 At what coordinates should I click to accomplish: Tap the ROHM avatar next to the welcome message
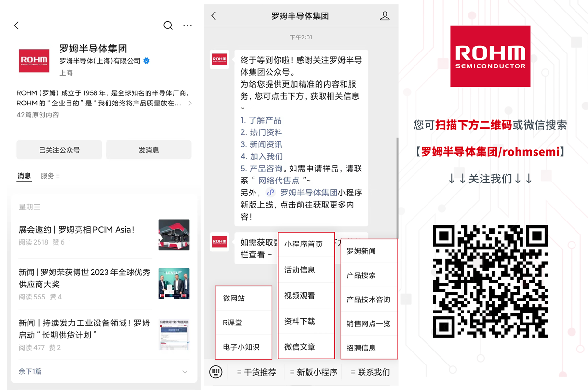(x=219, y=60)
